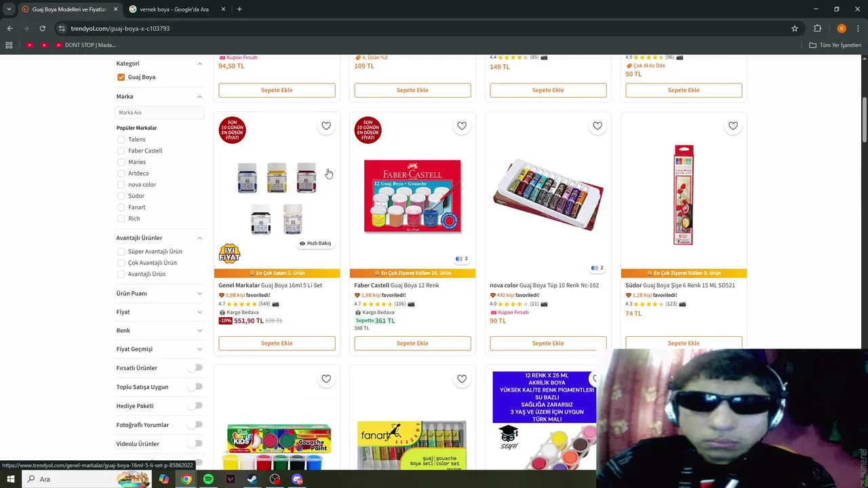Collapse the Marka filter section
The width and height of the screenshot is (868, 488).
[x=199, y=96]
